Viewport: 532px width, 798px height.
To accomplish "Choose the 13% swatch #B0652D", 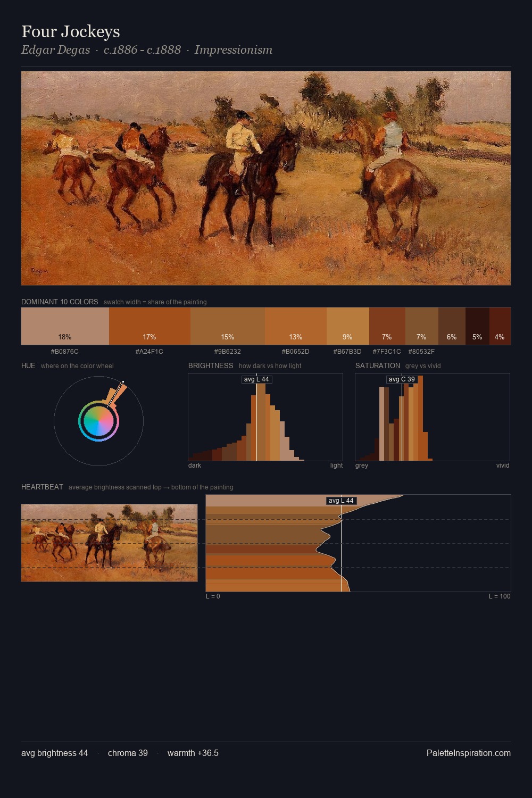I will coord(296,326).
